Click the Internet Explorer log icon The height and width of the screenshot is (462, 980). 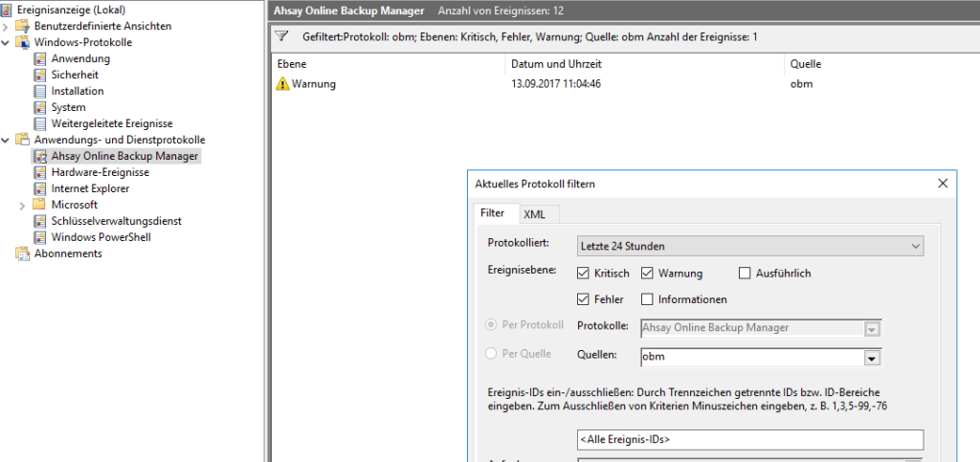[40, 188]
